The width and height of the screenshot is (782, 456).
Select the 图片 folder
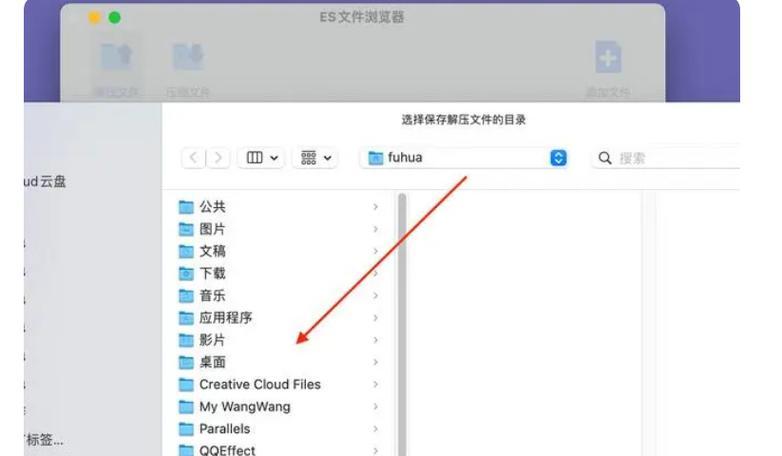pyautogui.click(x=279, y=229)
